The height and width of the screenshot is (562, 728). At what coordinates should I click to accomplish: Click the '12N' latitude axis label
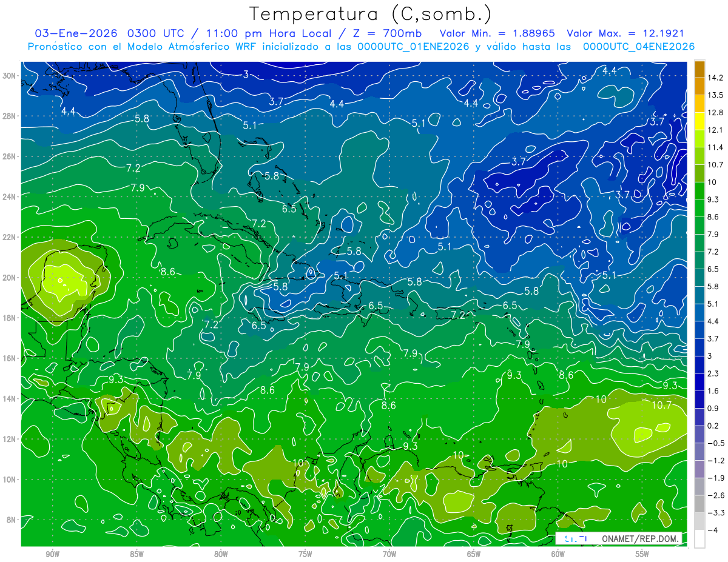[x=9, y=438]
